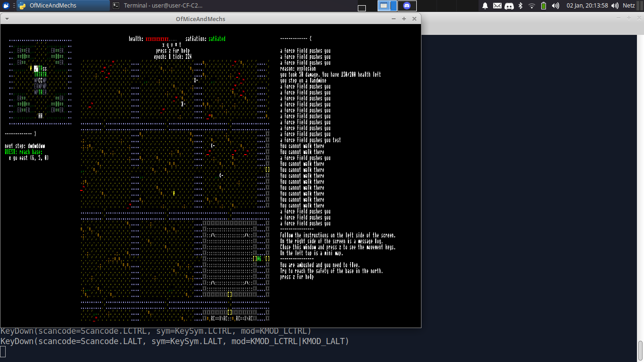Click the speaker icon left of Netz
The image size is (644, 362).
click(x=615, y=6)
